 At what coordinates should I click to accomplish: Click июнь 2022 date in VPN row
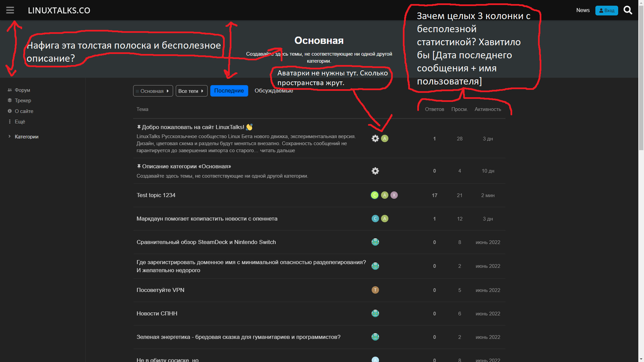488,290
